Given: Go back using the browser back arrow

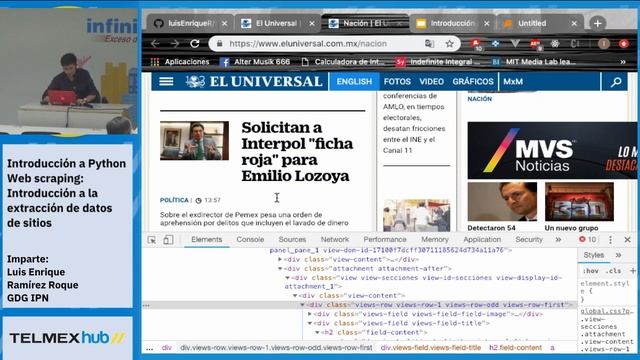Looking at the screenshot, I should pyautogui.click(x=155, y=44).
